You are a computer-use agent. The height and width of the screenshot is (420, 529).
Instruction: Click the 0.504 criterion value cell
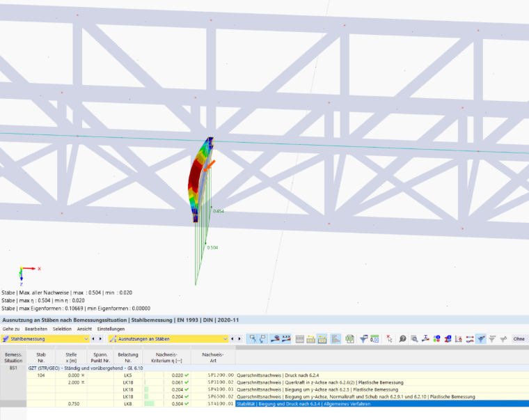point(166,404)
